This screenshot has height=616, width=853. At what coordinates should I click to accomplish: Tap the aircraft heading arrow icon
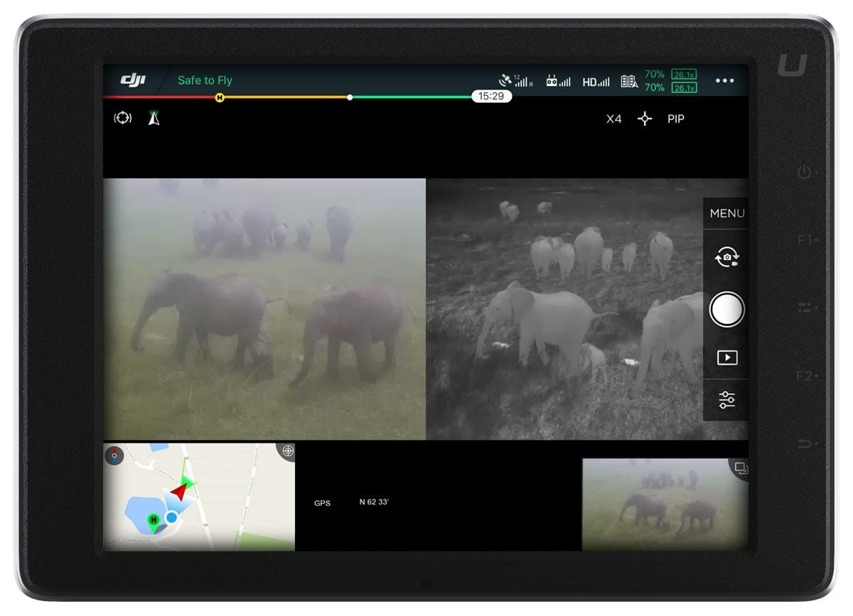(154, 118)
